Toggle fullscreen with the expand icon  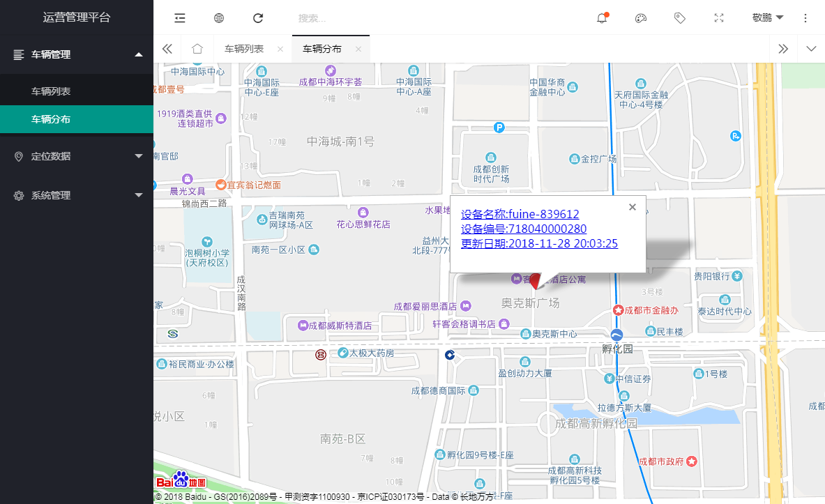click(x=719, y=17)
